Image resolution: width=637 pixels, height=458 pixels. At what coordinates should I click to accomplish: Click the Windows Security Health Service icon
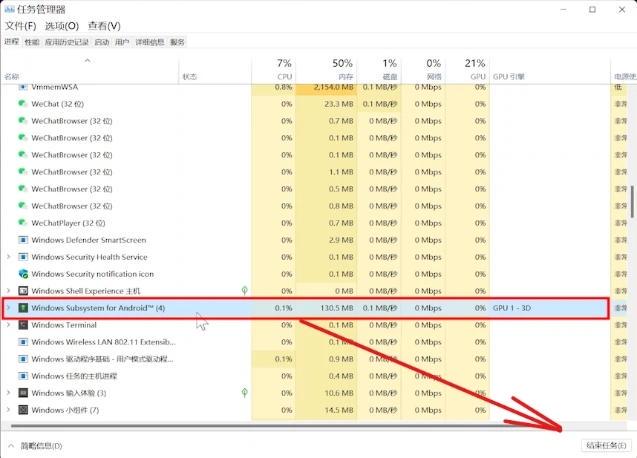(x=23, y=257)
